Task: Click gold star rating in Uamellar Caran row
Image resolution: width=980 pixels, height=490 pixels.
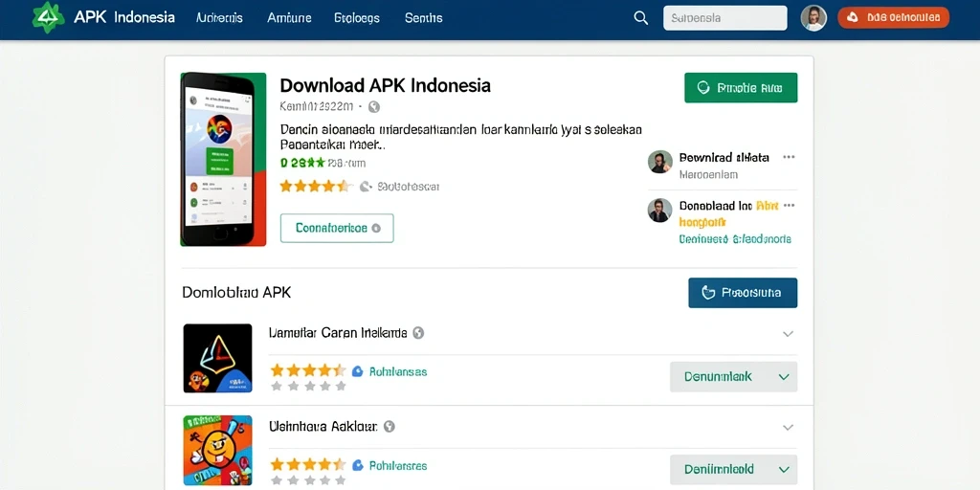Action: (x=308, y=370)
